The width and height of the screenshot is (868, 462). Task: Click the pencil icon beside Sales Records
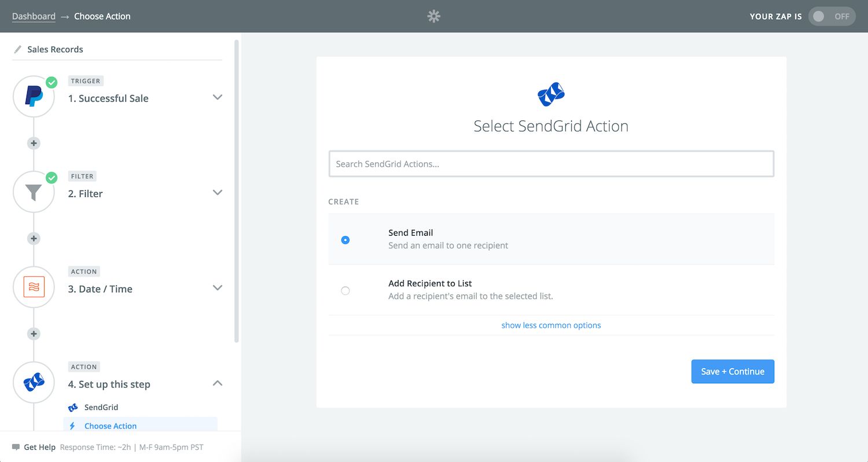(x=17, y=49)
